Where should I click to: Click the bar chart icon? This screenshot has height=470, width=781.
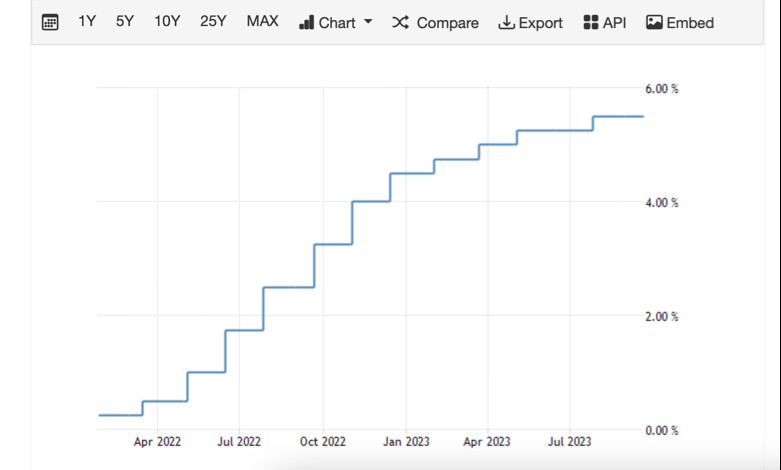point(306,22)
